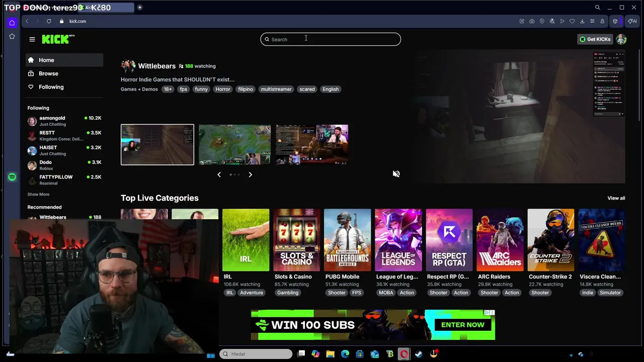
Task: Open asmongold in the Following list
Action: coord(64,121)
